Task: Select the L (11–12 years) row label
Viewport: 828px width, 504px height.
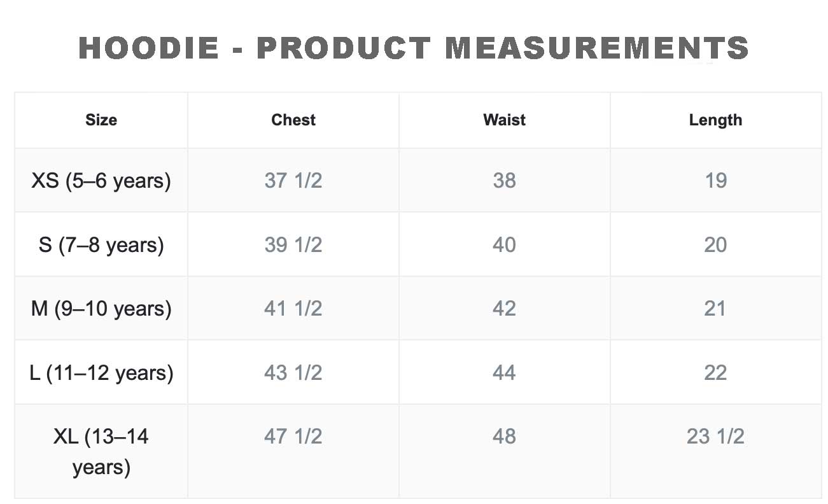Action: (101, 372)
